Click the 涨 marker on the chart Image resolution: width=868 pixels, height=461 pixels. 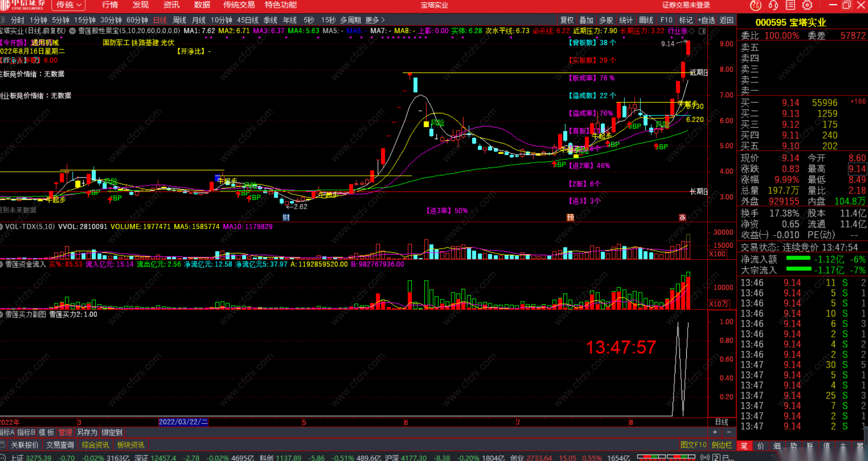682,217
